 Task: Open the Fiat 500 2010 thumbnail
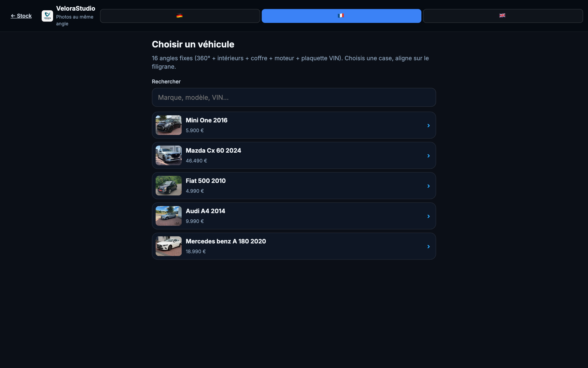[169, 186]
